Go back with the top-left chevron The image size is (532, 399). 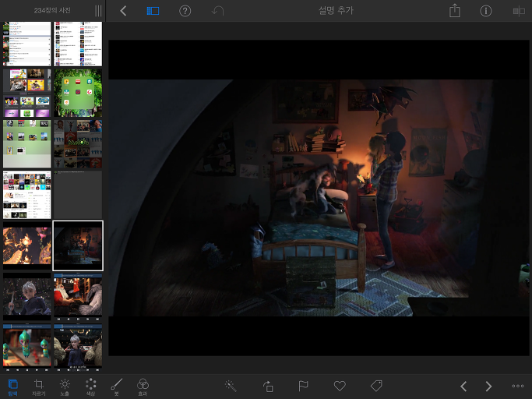click(x=123, y=11)
